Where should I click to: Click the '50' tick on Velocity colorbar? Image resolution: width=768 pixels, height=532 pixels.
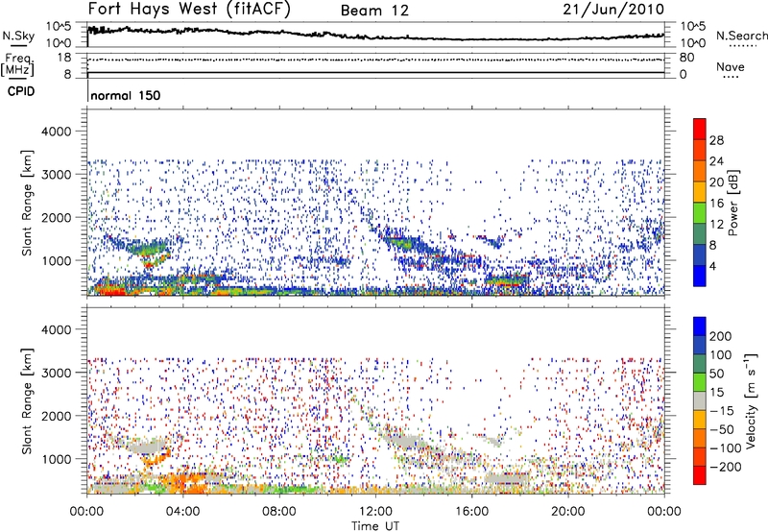[716, 374]
